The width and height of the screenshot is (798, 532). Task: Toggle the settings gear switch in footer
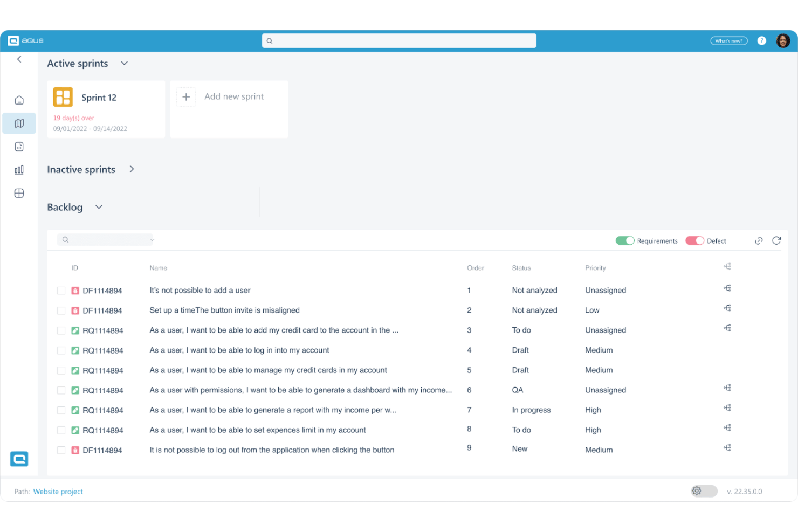pos(704,491)
